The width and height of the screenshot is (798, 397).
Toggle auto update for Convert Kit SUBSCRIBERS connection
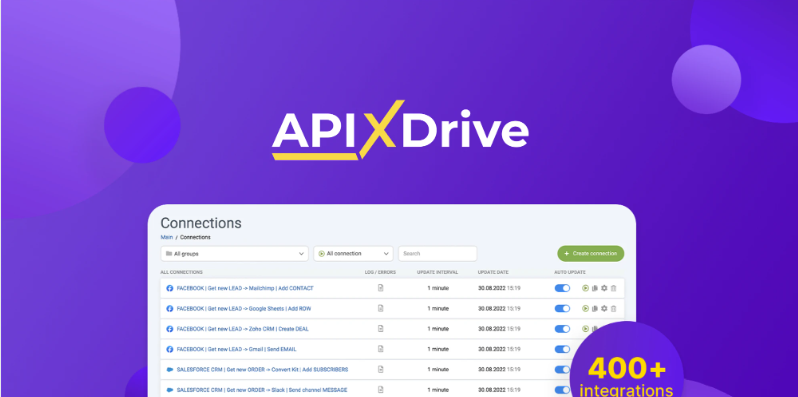coord(562,370)
